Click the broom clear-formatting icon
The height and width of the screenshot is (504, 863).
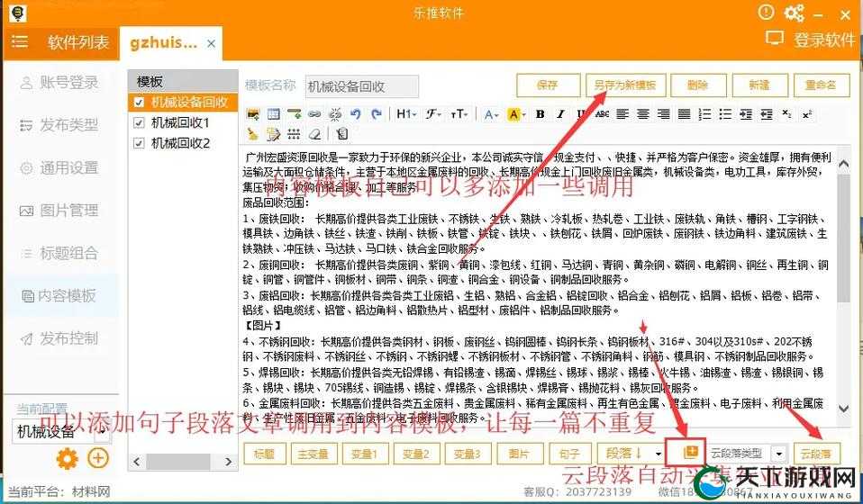(252, 133)
